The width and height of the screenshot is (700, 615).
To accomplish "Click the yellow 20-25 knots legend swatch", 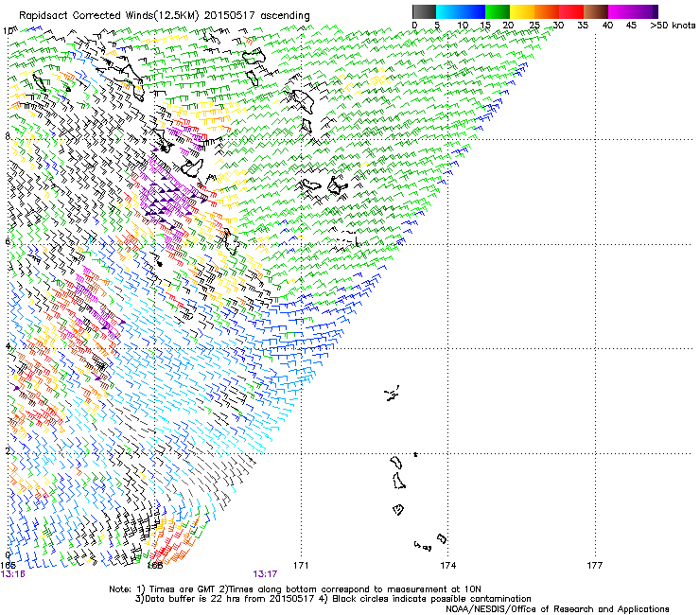I will (x=522, y=11).
